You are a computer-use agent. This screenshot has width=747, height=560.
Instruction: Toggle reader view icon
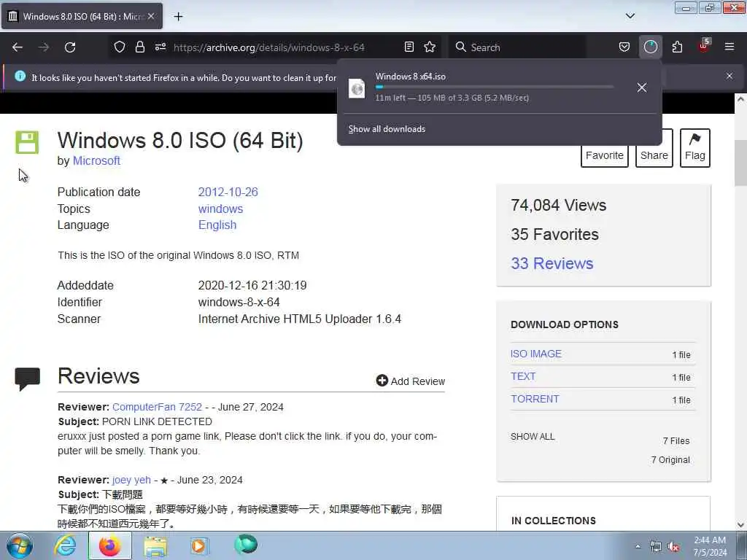point(409,47)
